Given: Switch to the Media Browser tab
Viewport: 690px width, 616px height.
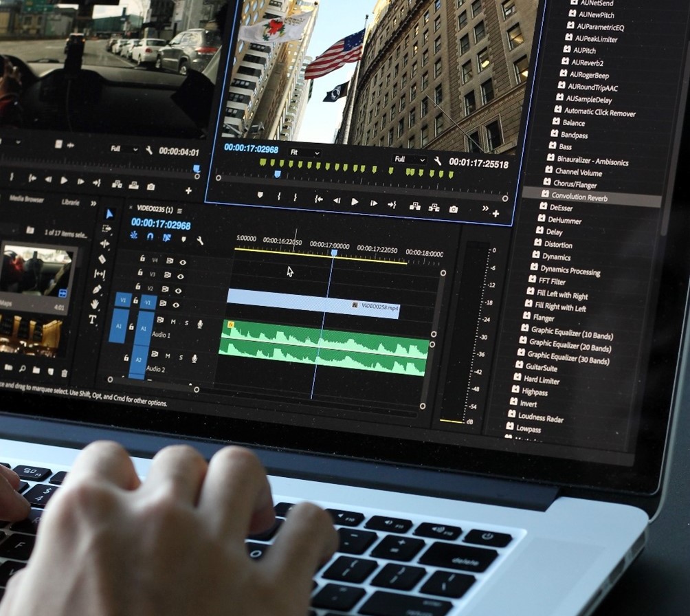Looking at the screenshot, I should coord(27,199).
